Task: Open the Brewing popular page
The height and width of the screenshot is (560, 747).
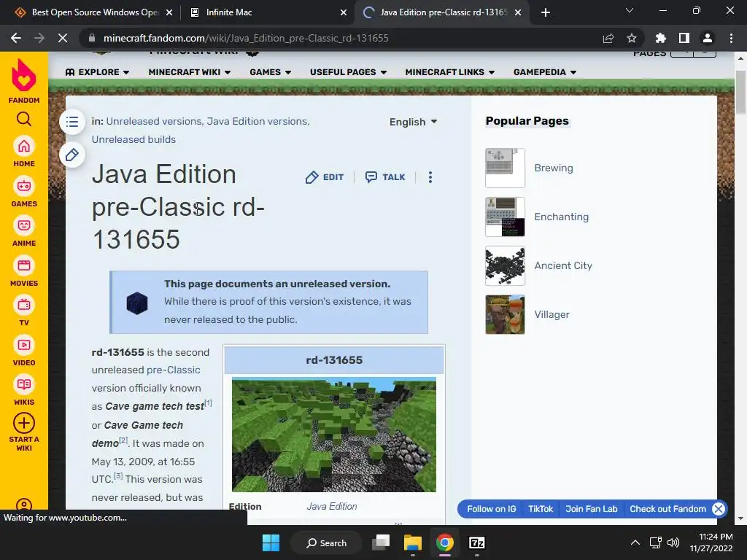Action: [x=554, y=168]
